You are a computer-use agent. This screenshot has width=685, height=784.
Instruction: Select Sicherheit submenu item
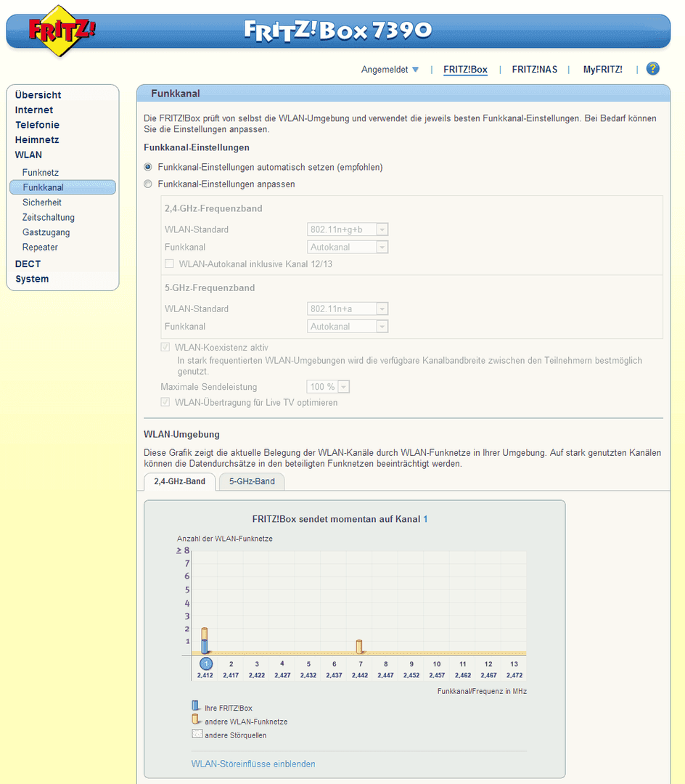[42, 203]
